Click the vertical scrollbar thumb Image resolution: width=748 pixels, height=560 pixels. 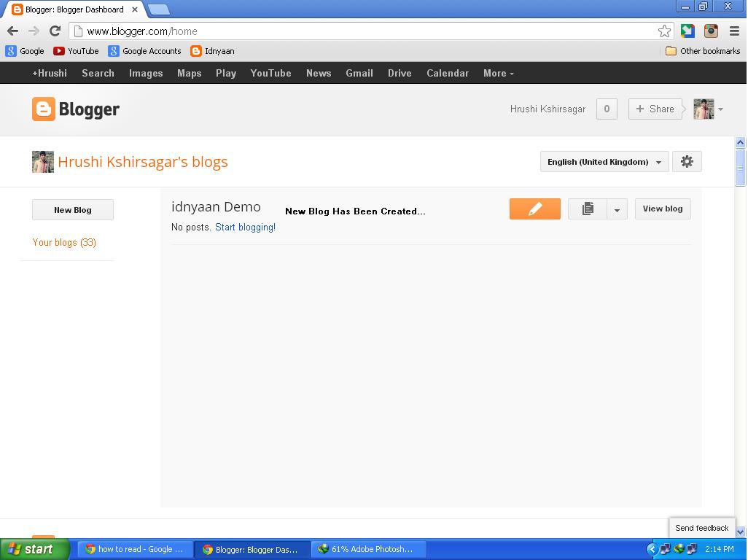click(741, 168)
